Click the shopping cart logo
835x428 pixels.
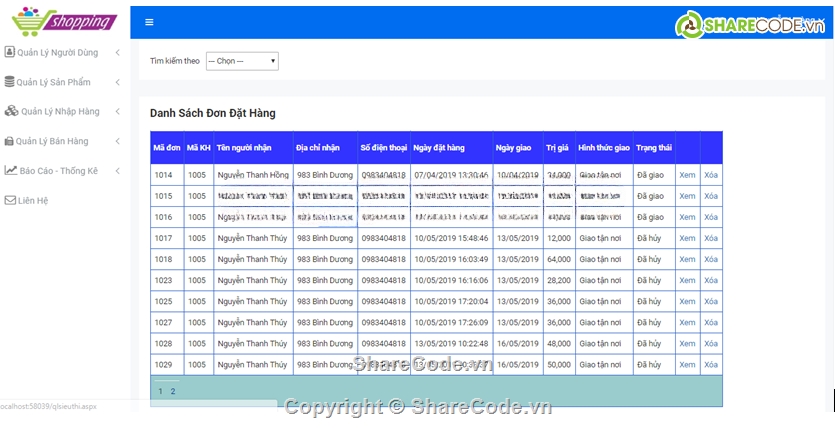pyautogui.click(x=64, y=21)
